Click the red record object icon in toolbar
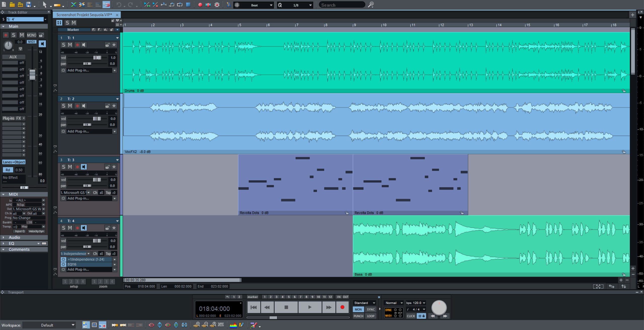The height and width of the screenshot is (330, 644). pos(200,5)
